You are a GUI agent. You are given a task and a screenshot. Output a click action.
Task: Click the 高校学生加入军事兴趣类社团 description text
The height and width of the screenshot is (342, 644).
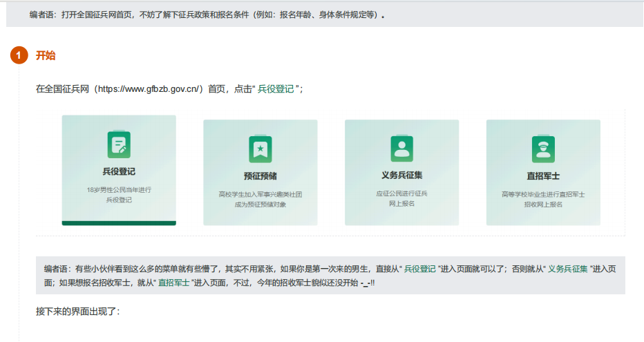click(x=261, y=194)
